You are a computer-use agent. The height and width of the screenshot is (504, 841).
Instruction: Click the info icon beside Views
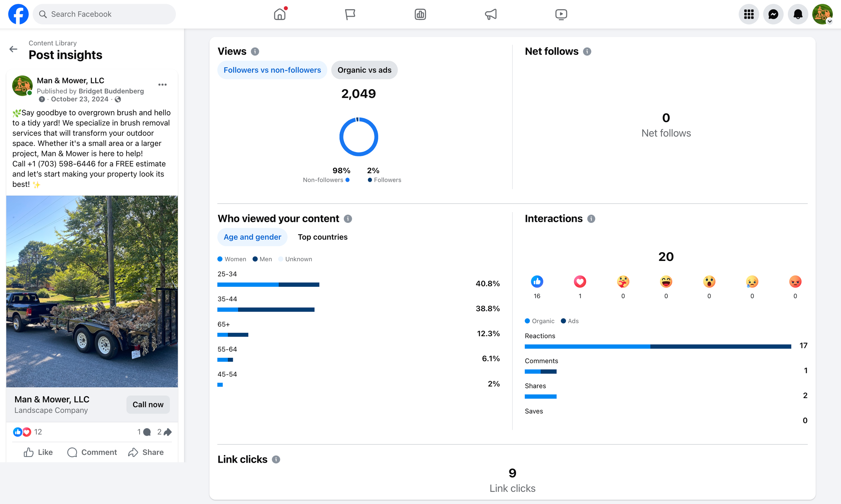[x=255, y=51]
